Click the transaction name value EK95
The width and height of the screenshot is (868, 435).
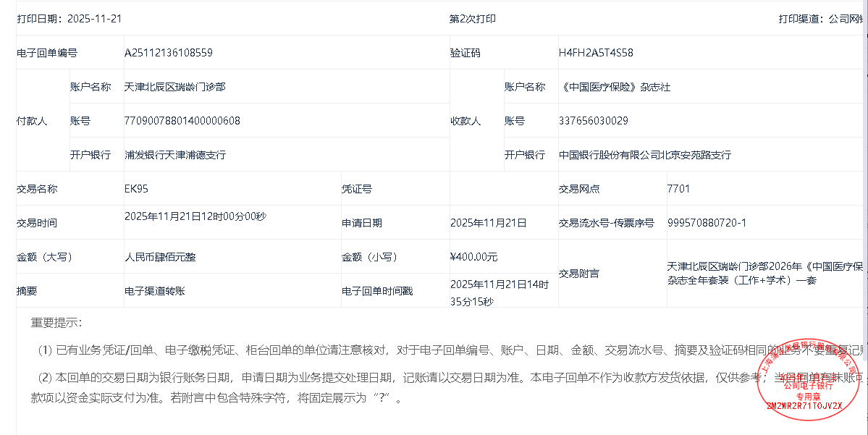click(x=136, y=189)
